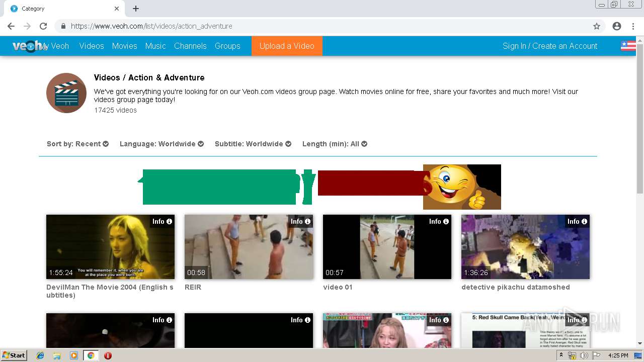This screenshot has width=644, height=362.
Task: Click the US flag language icon
Action: (628, 46)
